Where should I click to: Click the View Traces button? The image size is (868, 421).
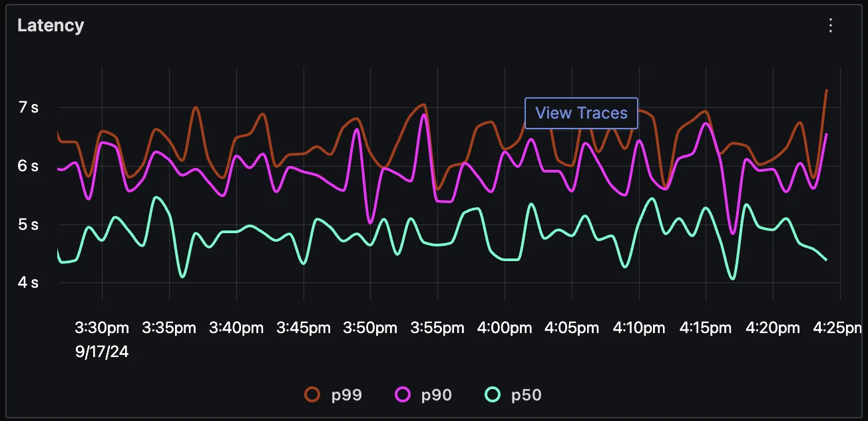click(x=581, y=113)
